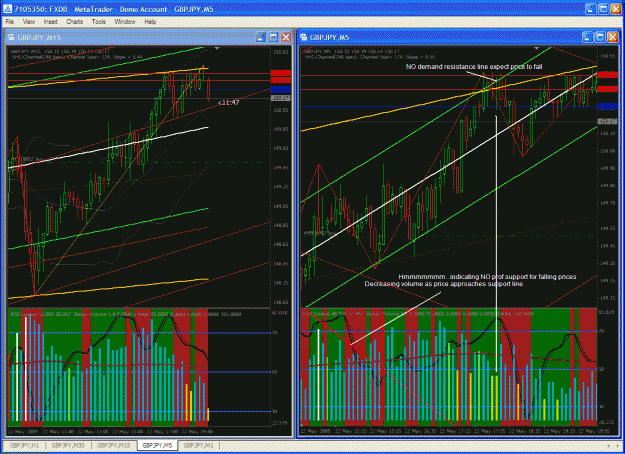625x454 pixels.
Task: Click the chart shift triangle in M15 chart
Action: click(x=217, y=48)
